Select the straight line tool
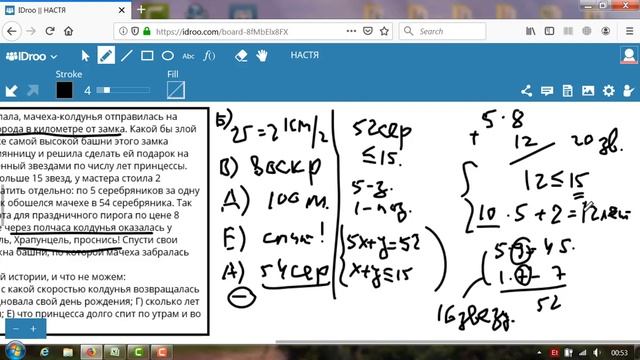 127,56
